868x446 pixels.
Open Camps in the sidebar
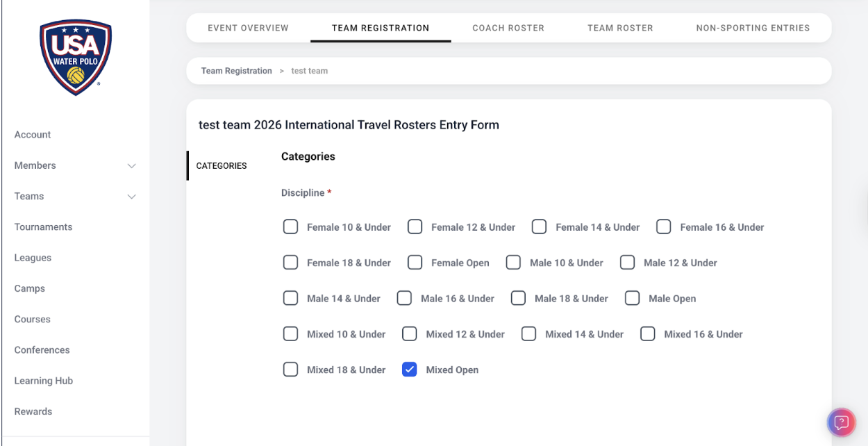tap(29, 288)
